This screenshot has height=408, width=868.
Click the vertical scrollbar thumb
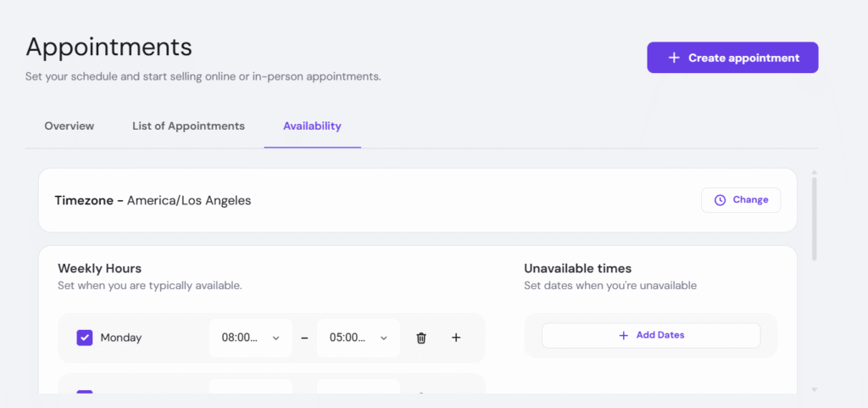pyautogui.click(x=815, y=217)
